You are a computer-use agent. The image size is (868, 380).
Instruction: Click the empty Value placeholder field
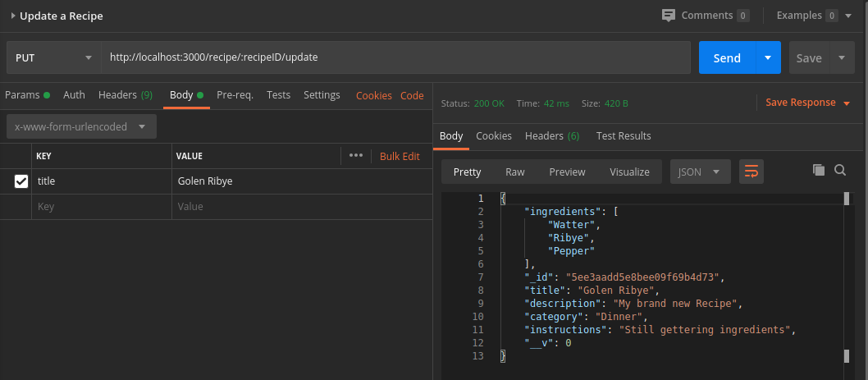point(302,207)
